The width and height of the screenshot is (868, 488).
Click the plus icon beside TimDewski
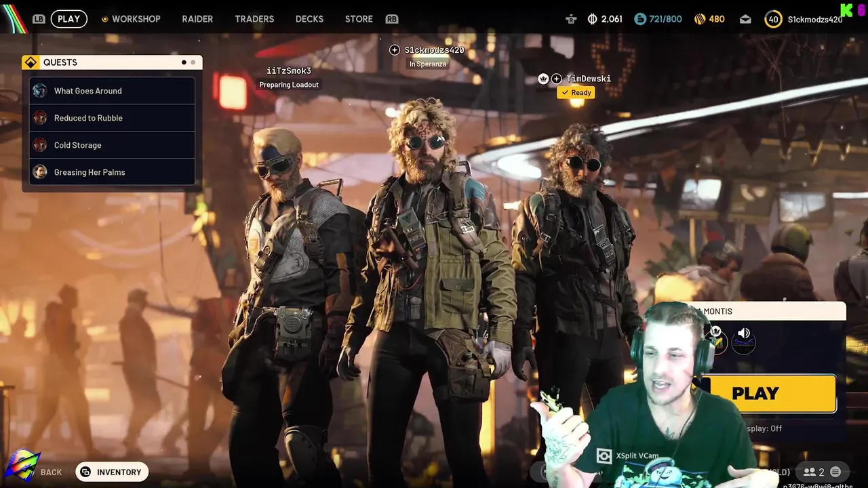click(556, 79)
